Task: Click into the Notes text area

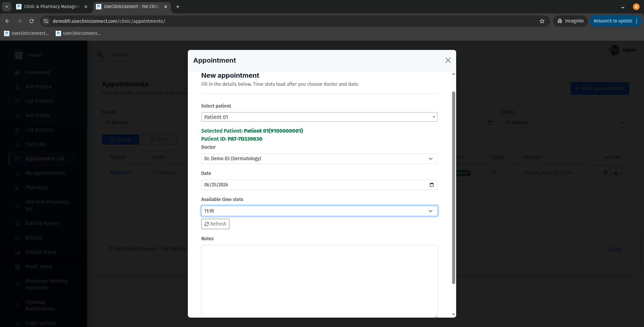Action: (x=319, y=281)
